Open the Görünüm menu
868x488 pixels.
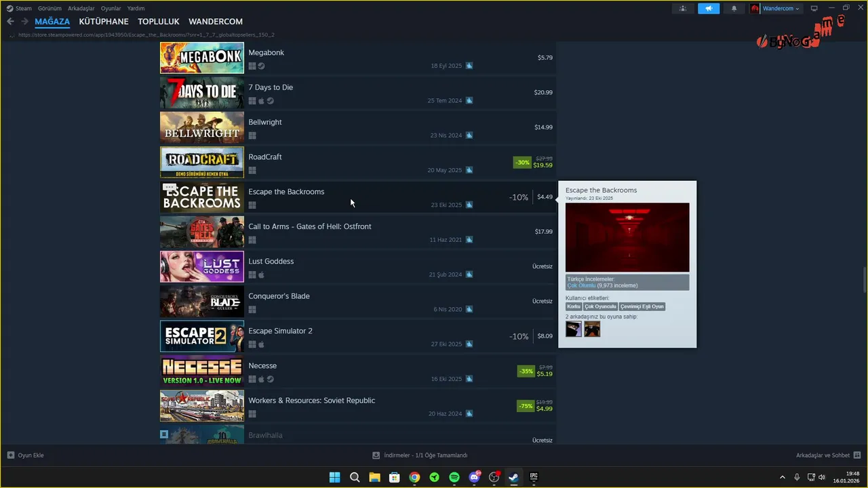(50, 8)
